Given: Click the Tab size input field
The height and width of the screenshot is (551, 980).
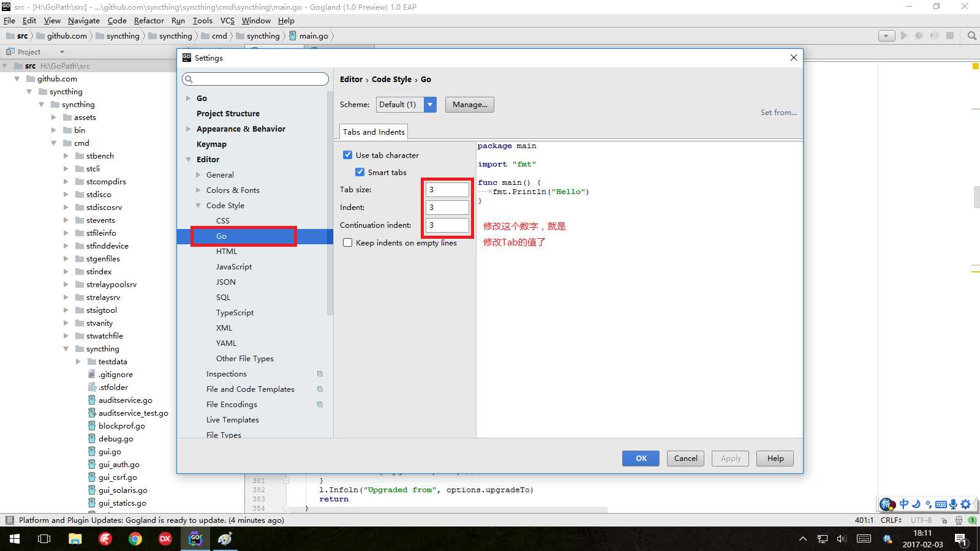Looking at the screenshot, I should 448,190.
